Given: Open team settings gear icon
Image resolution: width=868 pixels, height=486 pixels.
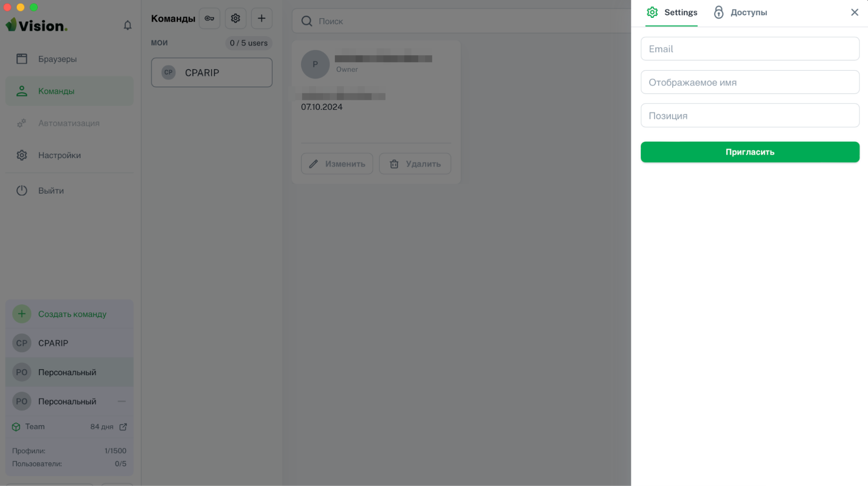Looking at the screenshot, I should 235,18.
